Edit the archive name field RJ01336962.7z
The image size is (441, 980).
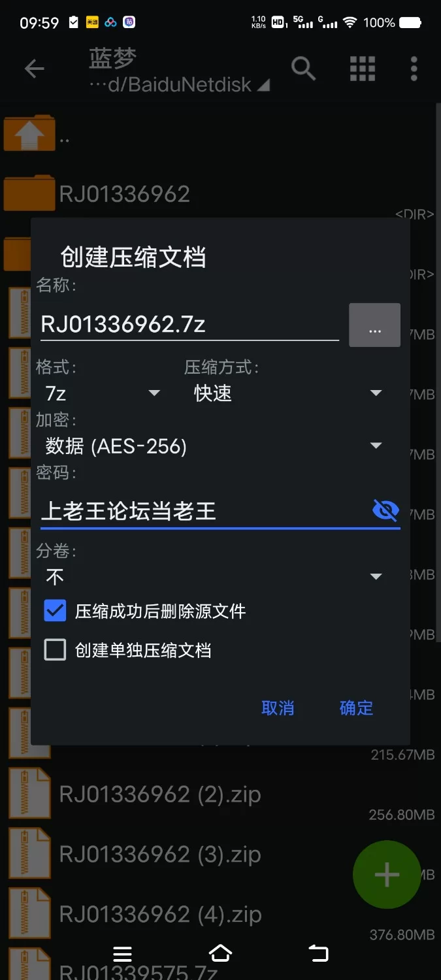point(189,325)
